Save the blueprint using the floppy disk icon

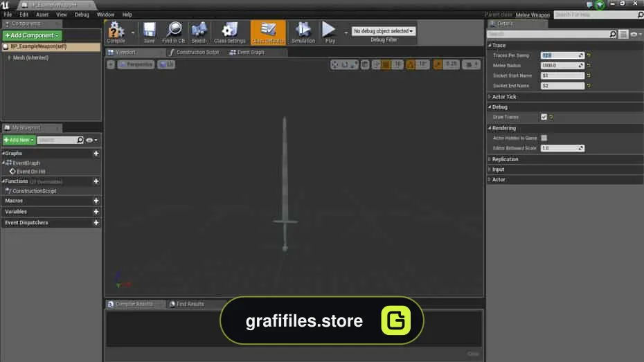149,33
